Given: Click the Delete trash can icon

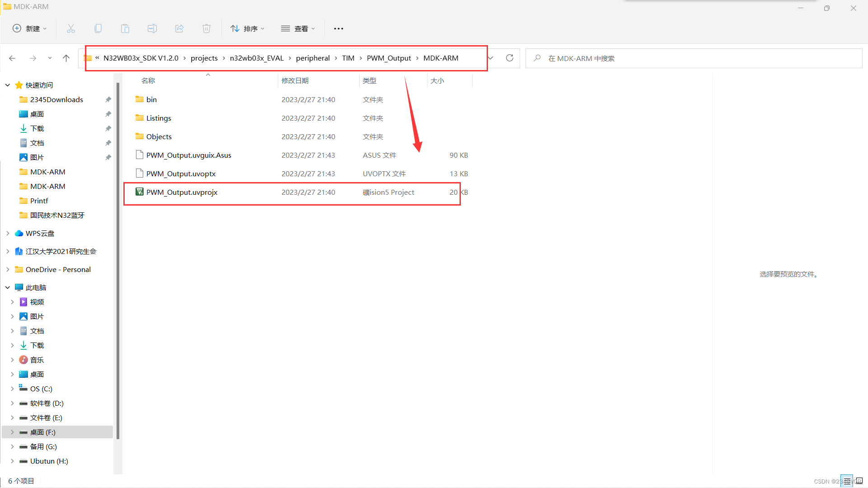Looking at the screenshot, I should tap(206, 28).
